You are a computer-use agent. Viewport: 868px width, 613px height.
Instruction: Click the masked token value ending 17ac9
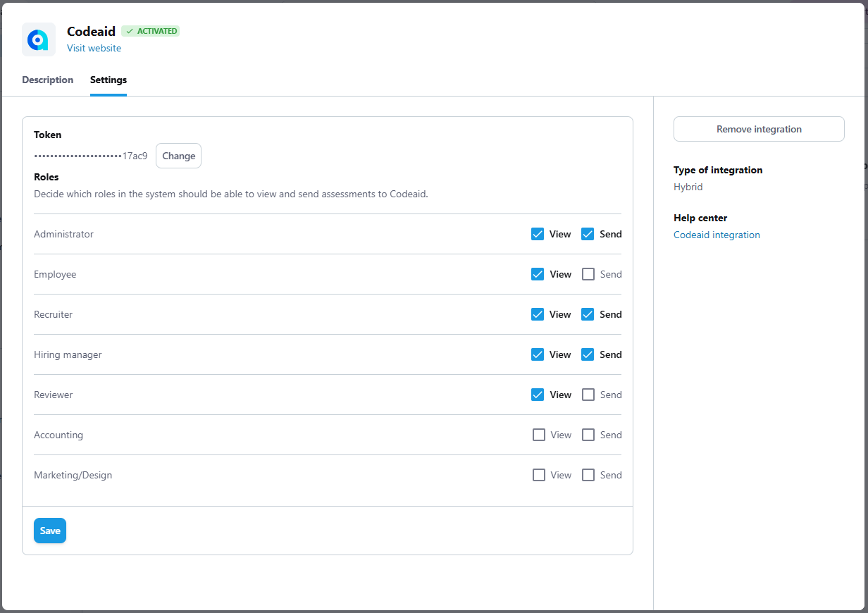coord(91,156)
